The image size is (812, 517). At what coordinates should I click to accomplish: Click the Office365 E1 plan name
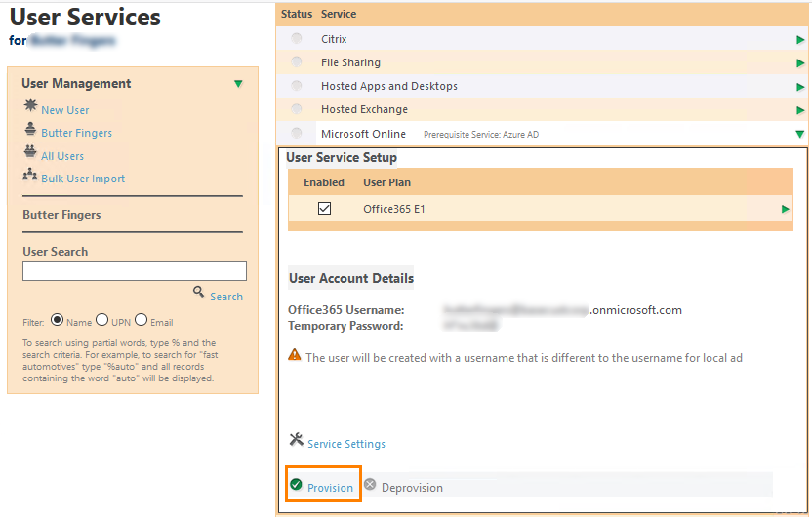pyautogui.click(x=394, y=209)
